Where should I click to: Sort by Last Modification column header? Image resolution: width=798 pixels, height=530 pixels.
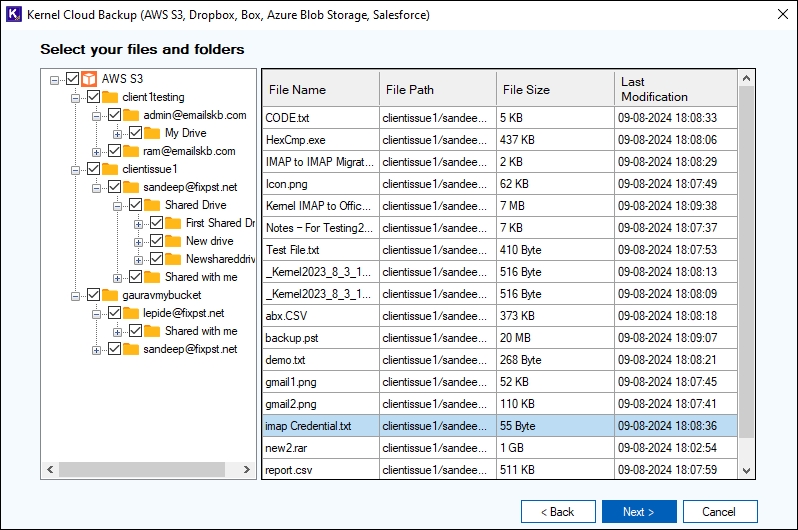tap(676, 89)
